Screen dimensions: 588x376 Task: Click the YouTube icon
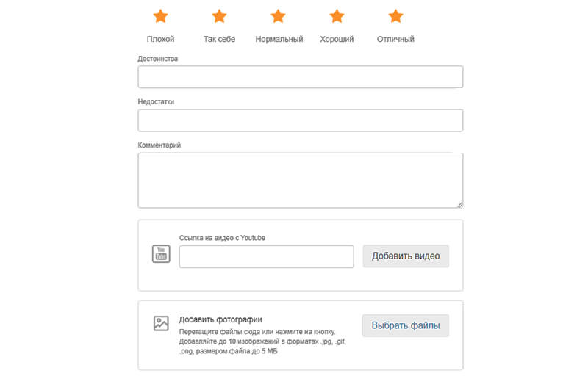pos(161,255)
